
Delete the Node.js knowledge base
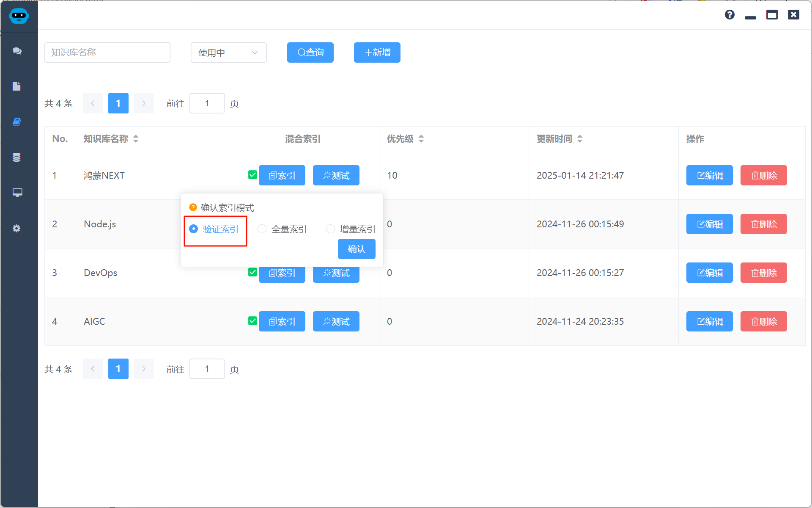tap(764, 224)
